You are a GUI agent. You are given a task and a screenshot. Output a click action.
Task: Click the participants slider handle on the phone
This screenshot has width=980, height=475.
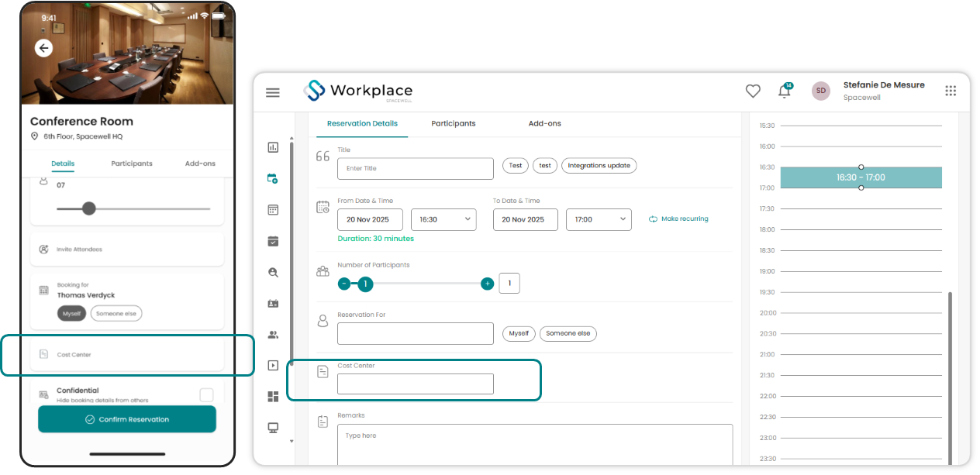coord(89,208)
